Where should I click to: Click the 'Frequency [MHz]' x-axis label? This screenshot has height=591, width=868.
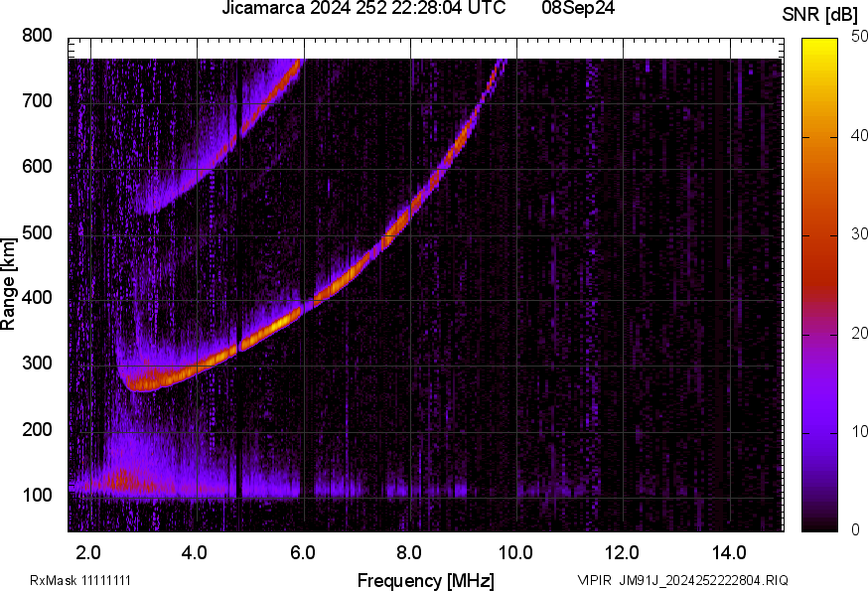426,581
